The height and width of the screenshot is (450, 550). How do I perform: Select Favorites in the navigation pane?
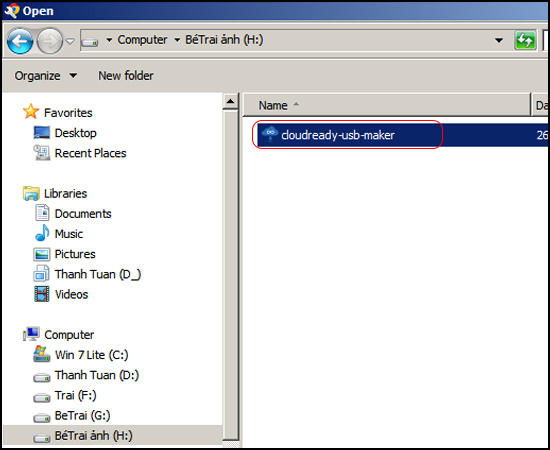[68, 113]
